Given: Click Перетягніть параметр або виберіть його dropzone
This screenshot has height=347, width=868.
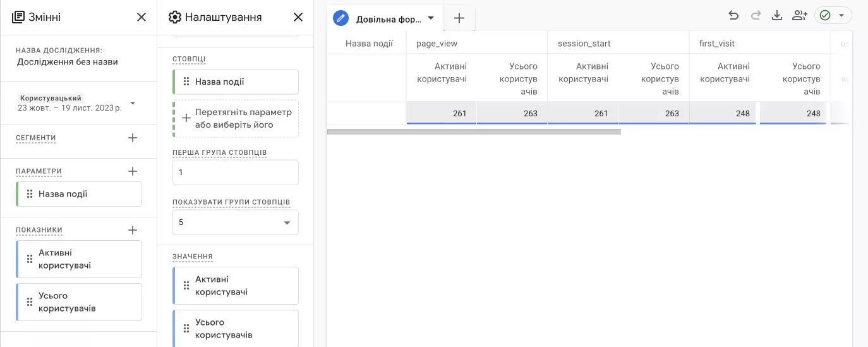Looking at the screenshot, I should tap(236, 119).
